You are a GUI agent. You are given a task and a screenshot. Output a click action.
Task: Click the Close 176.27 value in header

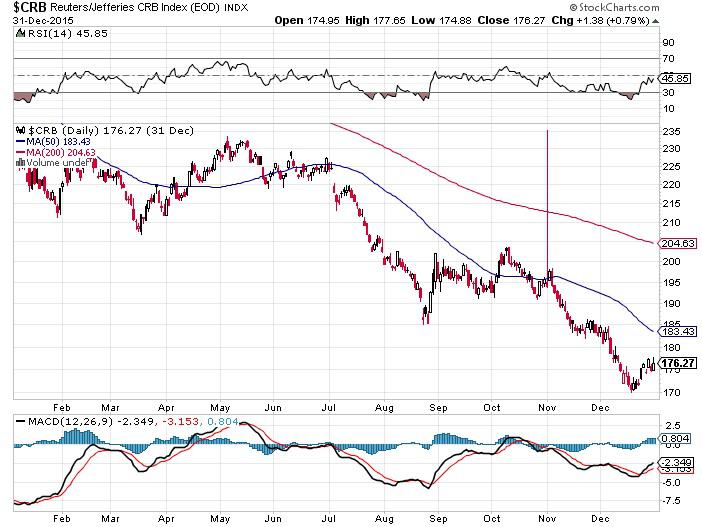pyautogui.click(x=512, y=21)
